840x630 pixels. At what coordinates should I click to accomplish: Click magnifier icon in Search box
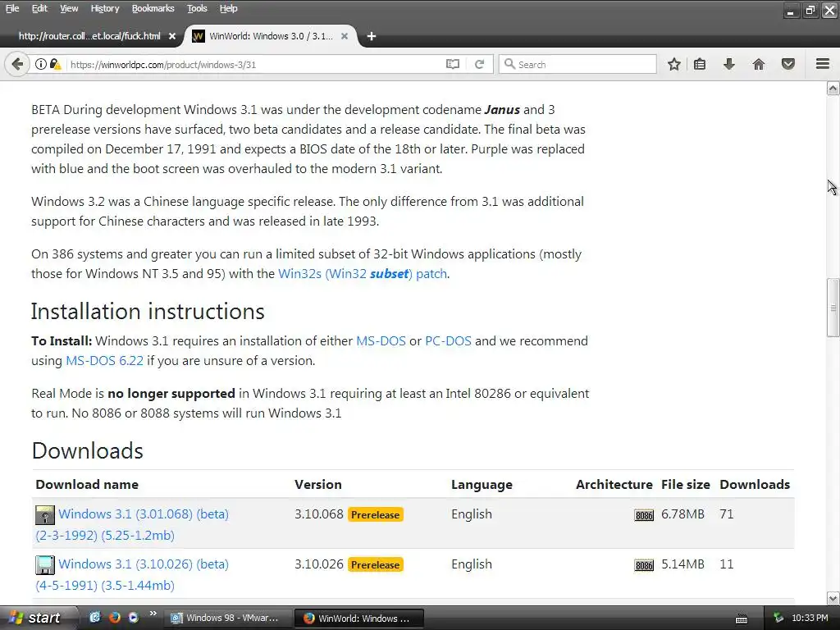coord(509,64)
